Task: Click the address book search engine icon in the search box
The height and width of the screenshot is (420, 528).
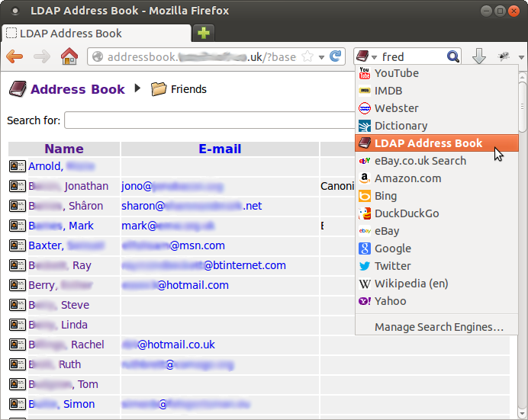Action: [362, 56]
